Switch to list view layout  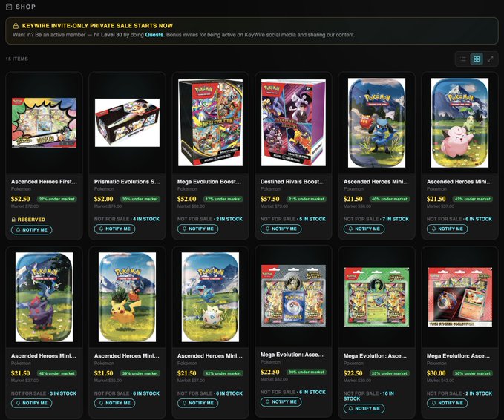click(x=463, y=59)
